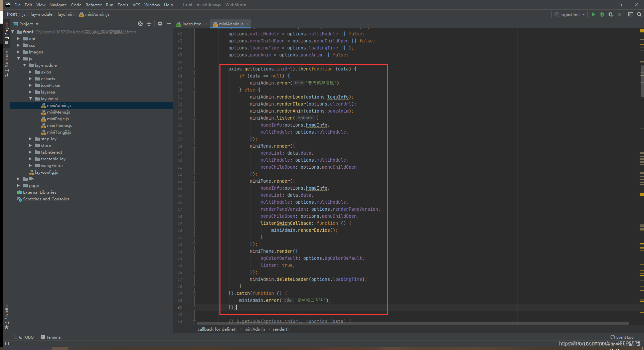Screen dimensions: 644x350
Task: Select miniPage.js file
Action: click(x=58, y=119)
